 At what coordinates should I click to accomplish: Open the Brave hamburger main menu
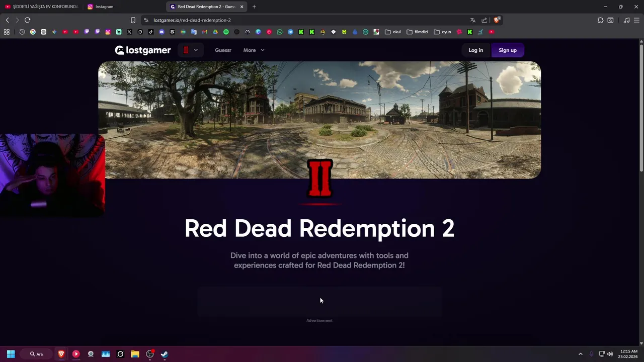pos(636,20)
